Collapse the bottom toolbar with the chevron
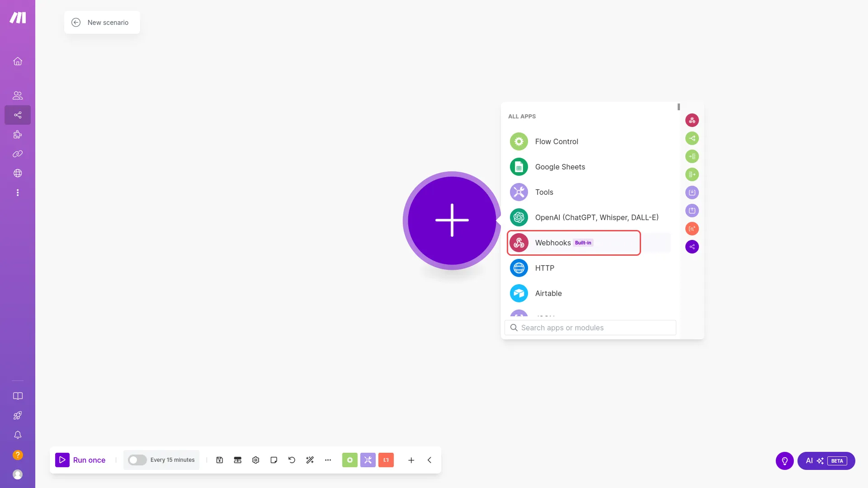 (x=429, y=460)
